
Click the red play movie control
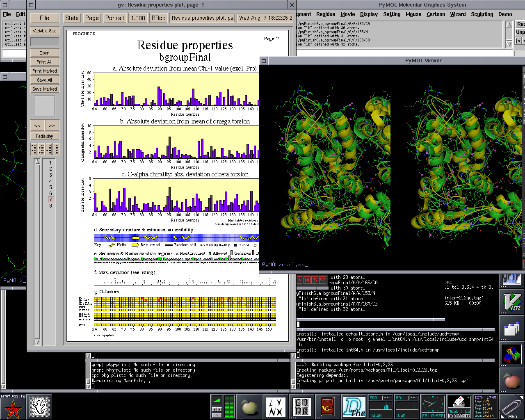point(299,280)
